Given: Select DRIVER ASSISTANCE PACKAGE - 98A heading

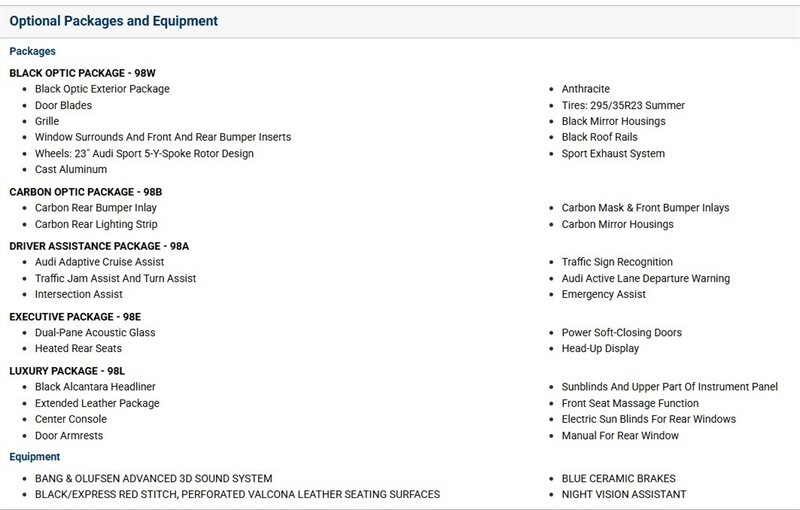Looking at the screenshot, I should pos(99,246).
